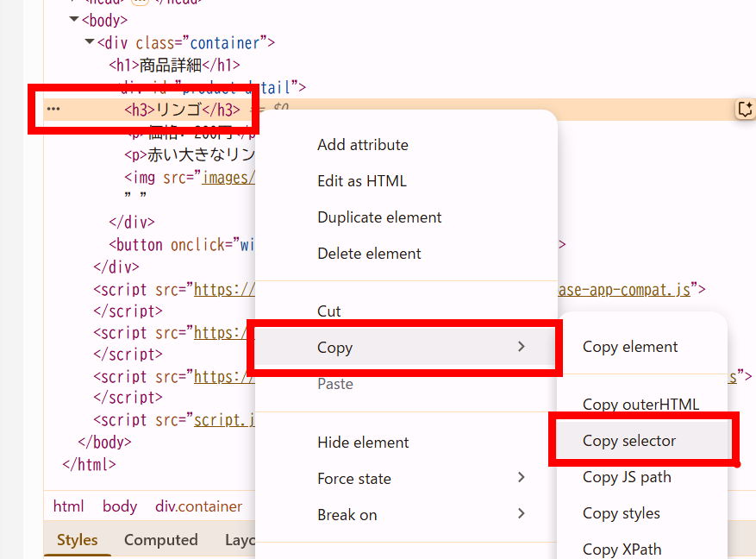Select Cut in the context menu

point(328,311)
